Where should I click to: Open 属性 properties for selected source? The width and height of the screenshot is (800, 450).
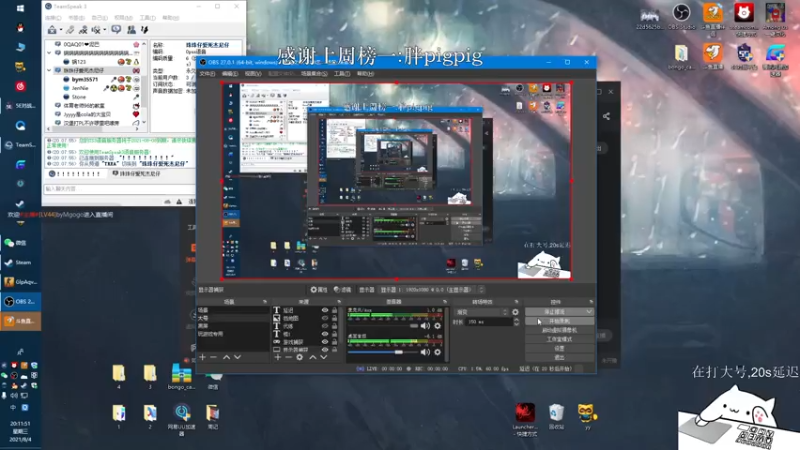319,289
